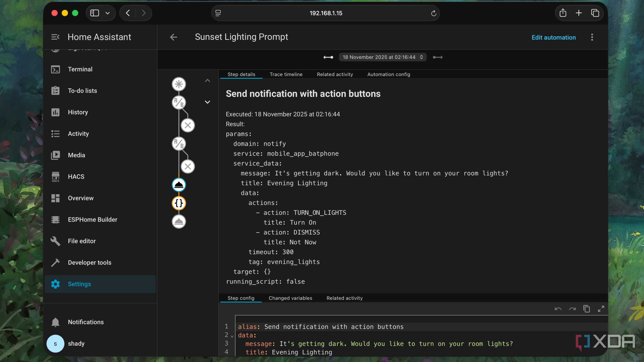Image resolution: width=644 pixels, height=362 pixels.
Task: Open ESPHome Builder
Action: coord(100,220)
